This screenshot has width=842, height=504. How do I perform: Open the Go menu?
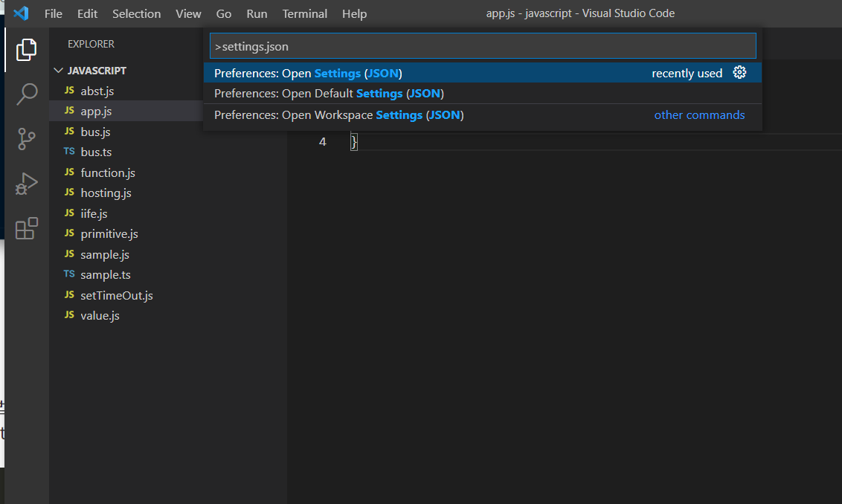(223, 14)
